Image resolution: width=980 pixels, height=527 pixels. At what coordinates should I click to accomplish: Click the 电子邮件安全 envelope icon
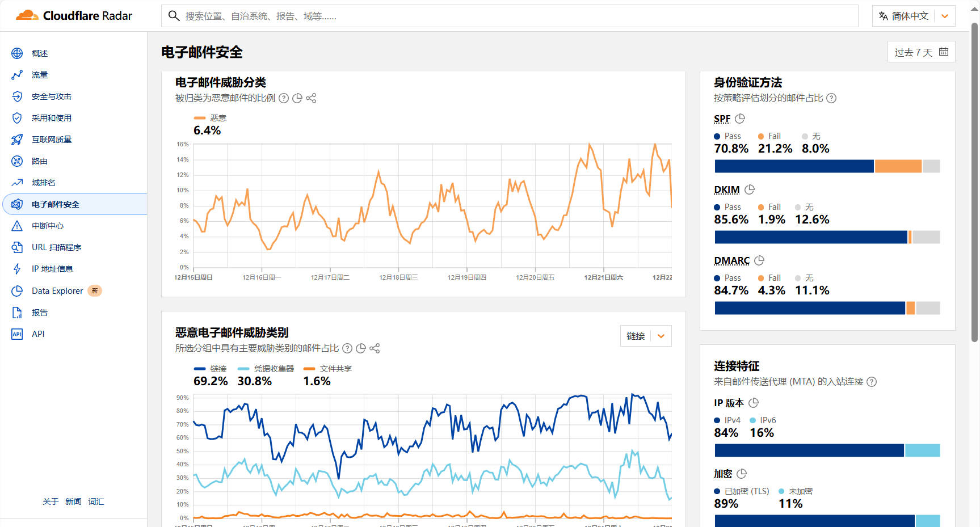point(17,204)
